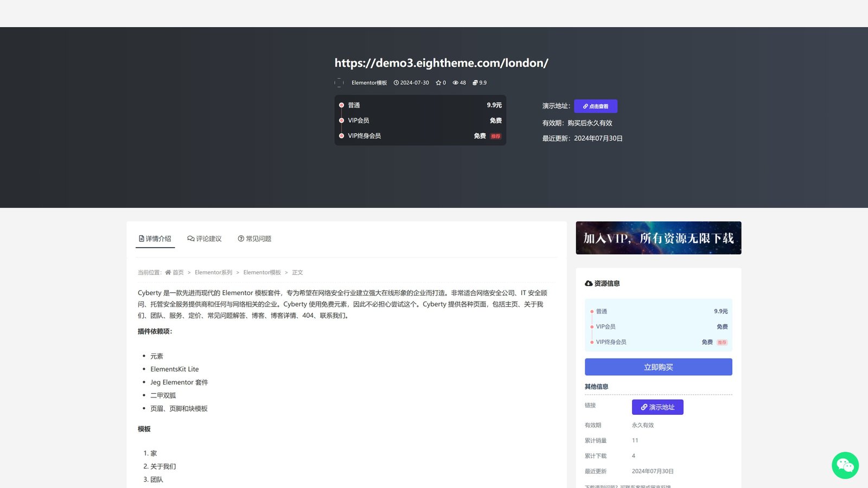Open the Elementor系列 breadcrumb link
Screen dimensions: 868x488
tap(213, 273)
